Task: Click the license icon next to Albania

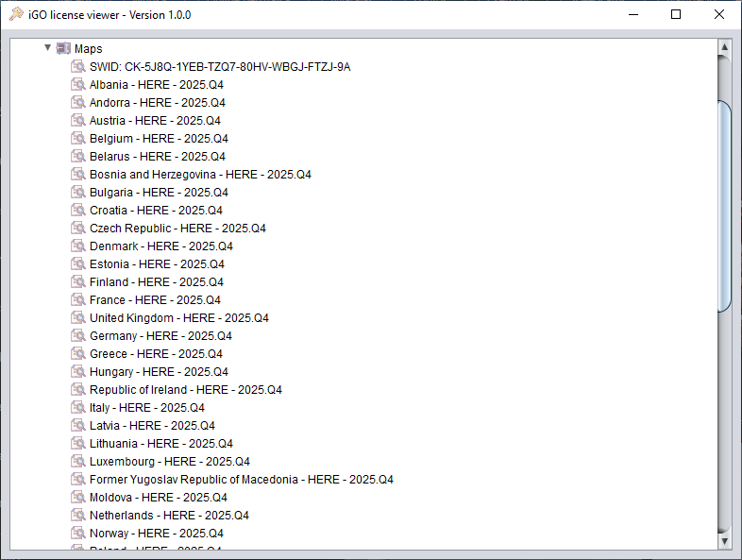Action: pyautogui.click(x=78, y=84)
